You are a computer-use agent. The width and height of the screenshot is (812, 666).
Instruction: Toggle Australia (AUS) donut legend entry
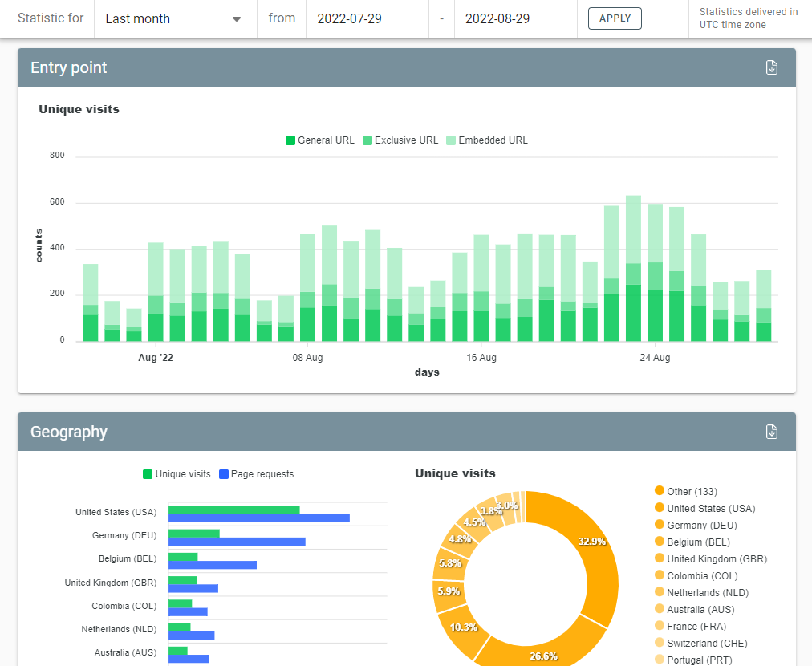[x=694, y=609]
